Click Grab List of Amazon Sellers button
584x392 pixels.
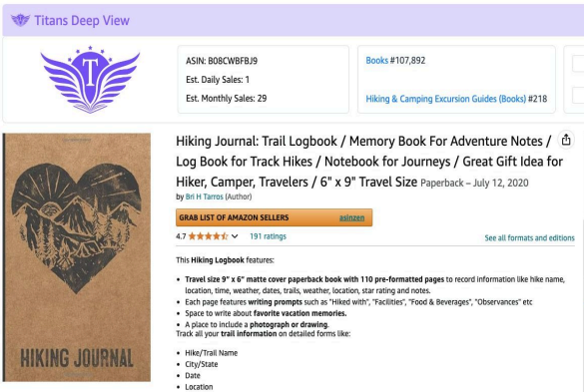click(x=274, y=217)
